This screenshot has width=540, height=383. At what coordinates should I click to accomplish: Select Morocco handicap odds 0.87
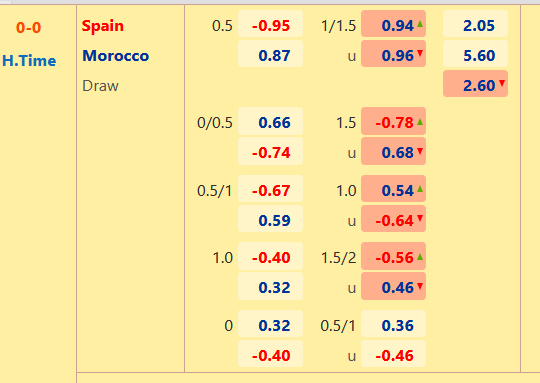click(x=270, y=54)
